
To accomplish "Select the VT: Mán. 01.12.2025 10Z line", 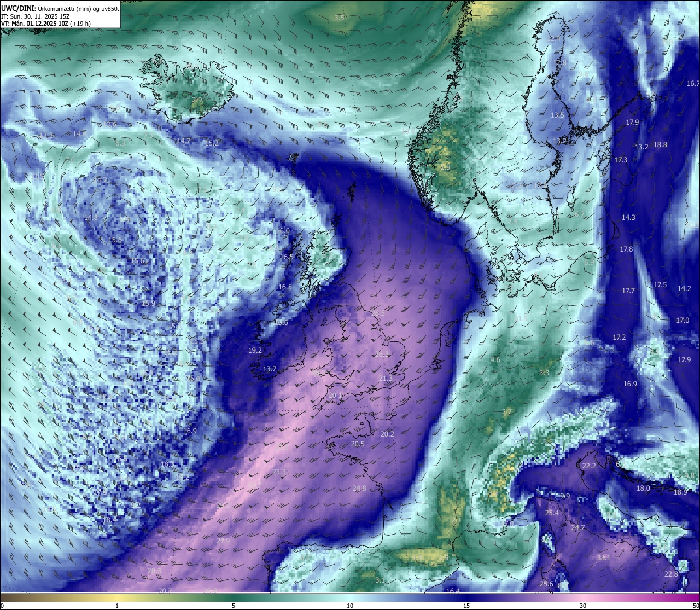I will [x=46, y=24].
